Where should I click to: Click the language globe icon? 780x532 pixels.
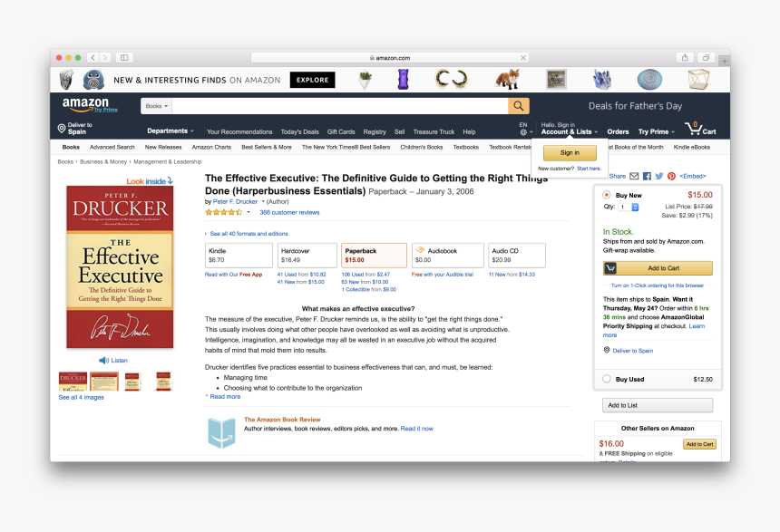pyautogui.click(x=523, y=132)
